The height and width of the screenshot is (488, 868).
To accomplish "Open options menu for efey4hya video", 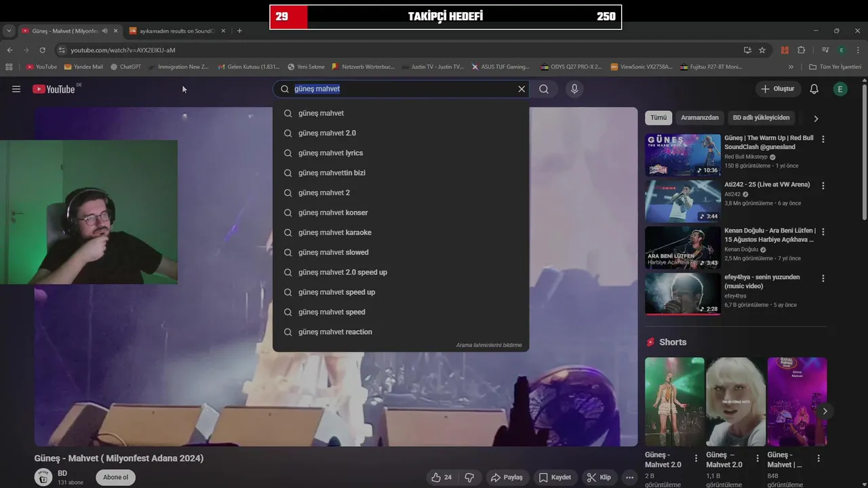I will pos(823,278).
